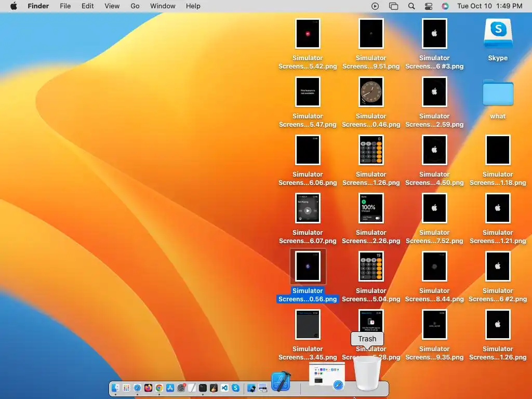Open TextEdit from the Dock
The image size is (532, 399).
coord(192,388)
